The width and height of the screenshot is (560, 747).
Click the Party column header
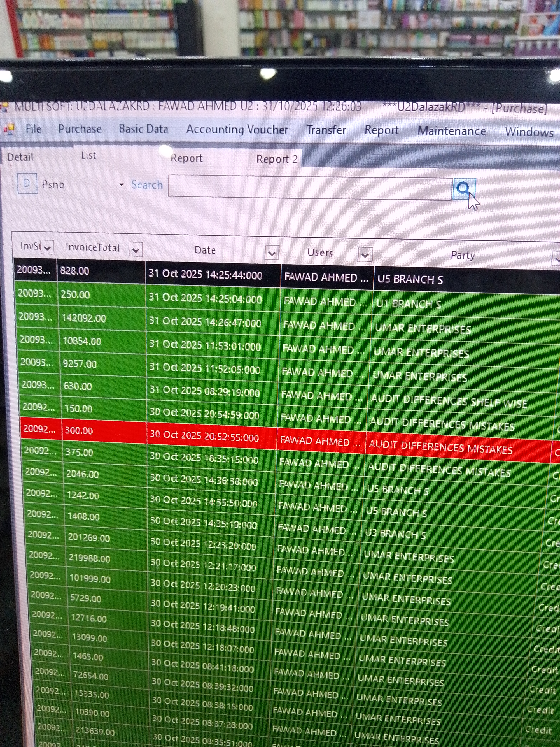click(x=462, y=256)
